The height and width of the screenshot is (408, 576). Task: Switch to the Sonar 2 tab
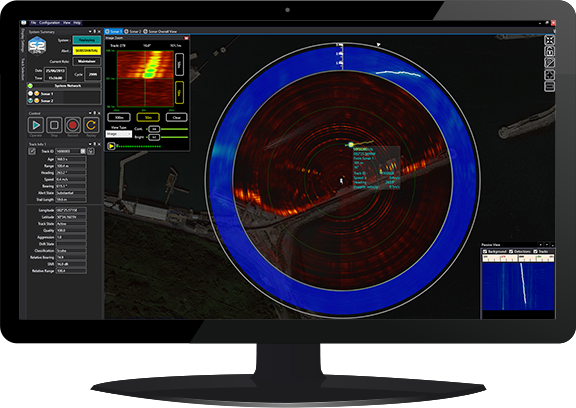pyautogui.click(x=133, y=32)
